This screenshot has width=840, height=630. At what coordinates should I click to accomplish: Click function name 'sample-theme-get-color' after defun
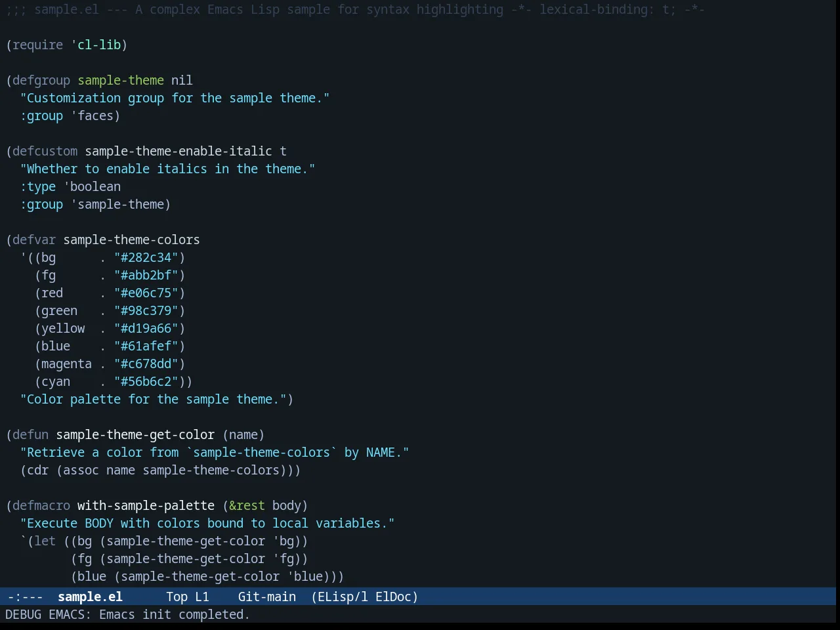click(x=135, y=434)
